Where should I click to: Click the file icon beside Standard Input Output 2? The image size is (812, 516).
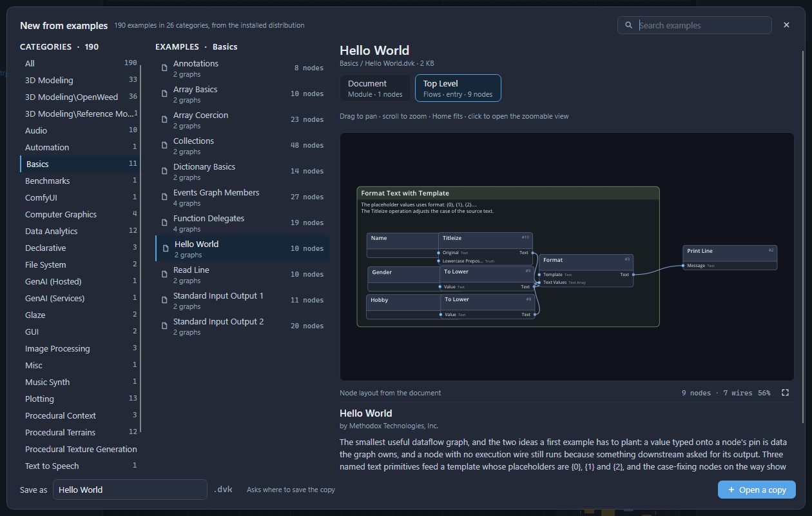pos(164,326)
